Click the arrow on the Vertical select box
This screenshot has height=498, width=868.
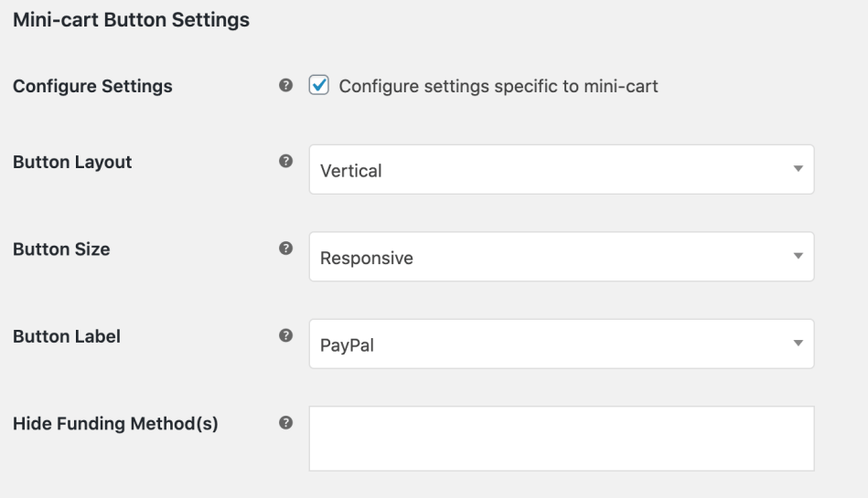click(x=797, y=169)
